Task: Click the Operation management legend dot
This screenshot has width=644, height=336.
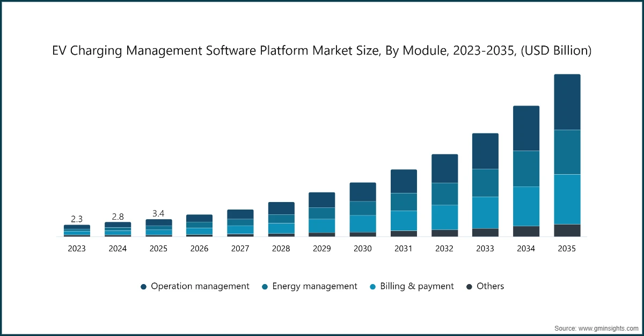Action: [143, 287]
